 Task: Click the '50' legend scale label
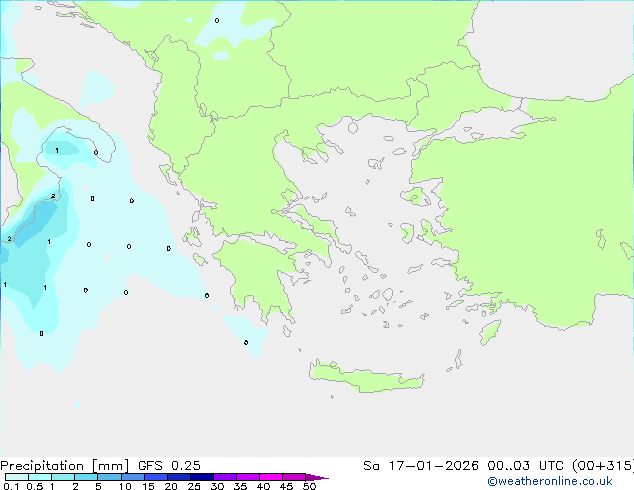point(310,486)
